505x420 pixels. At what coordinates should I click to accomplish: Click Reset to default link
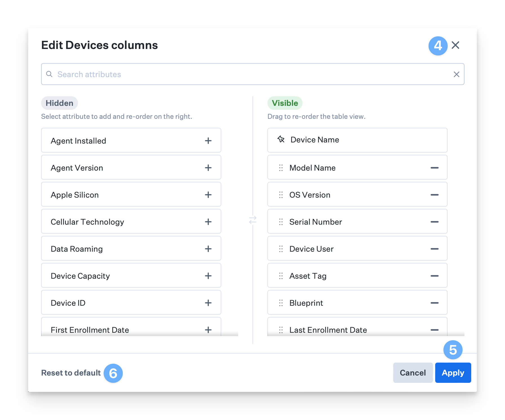(71, 373)
